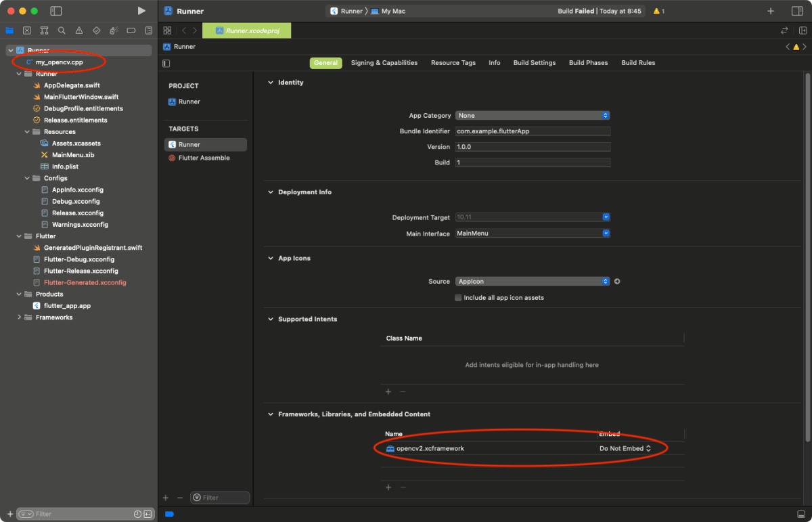Hide the navigator with the sidebar toggle
Image resolution: width=812 pixels, height=522 pixels.
[x=56, y=11]
